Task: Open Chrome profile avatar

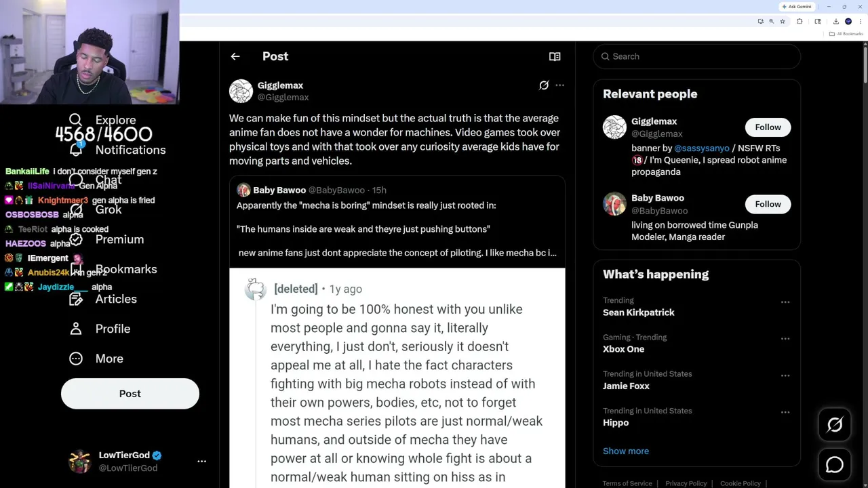Action: tap(848, 22)
